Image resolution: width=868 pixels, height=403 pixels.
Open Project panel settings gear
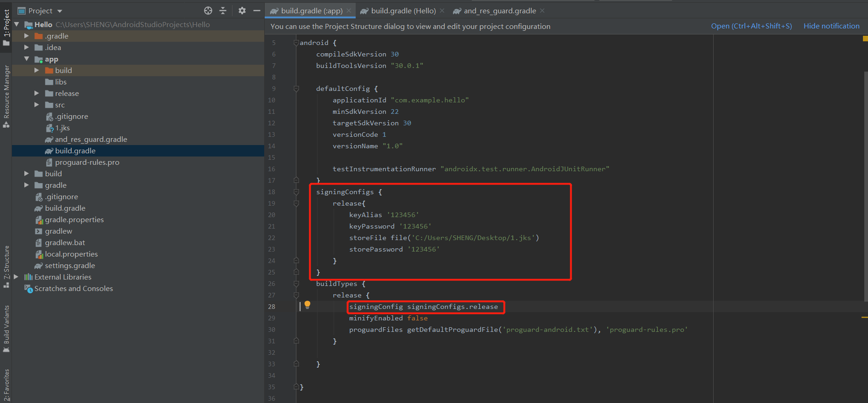coord(242,11)
